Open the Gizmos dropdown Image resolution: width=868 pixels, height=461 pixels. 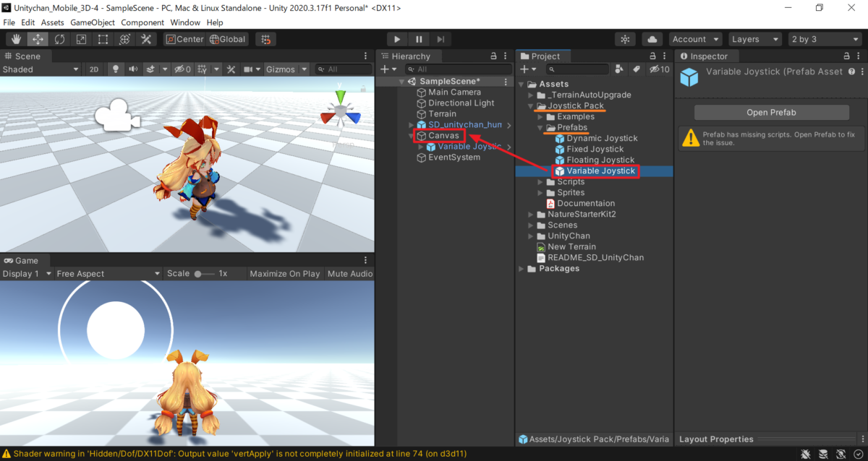tap(286, 69)
